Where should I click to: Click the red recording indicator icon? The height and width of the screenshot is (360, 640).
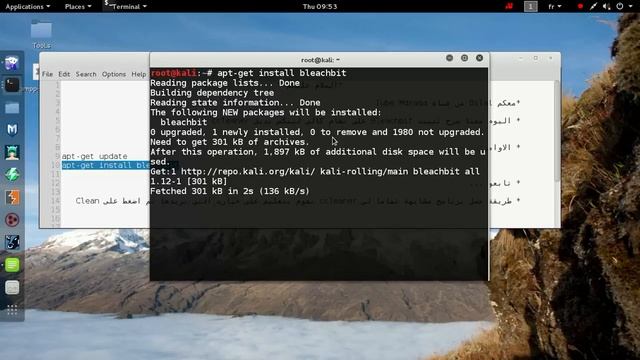(x=580, y=6)
